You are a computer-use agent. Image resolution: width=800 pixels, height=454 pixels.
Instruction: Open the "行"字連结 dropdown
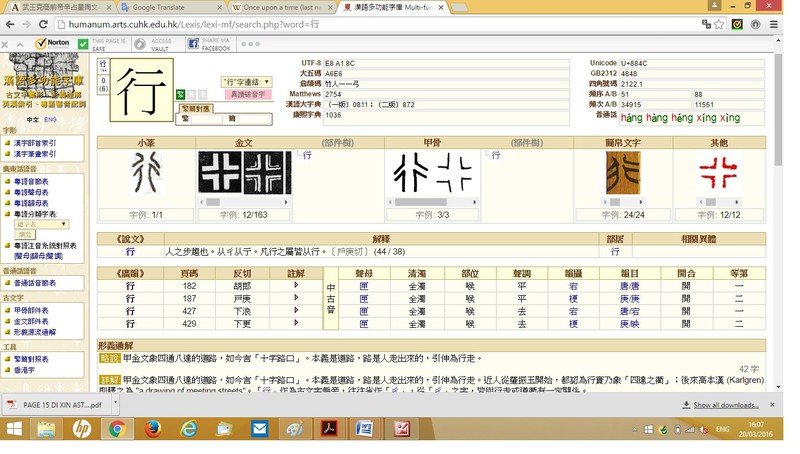click(245, 81)
